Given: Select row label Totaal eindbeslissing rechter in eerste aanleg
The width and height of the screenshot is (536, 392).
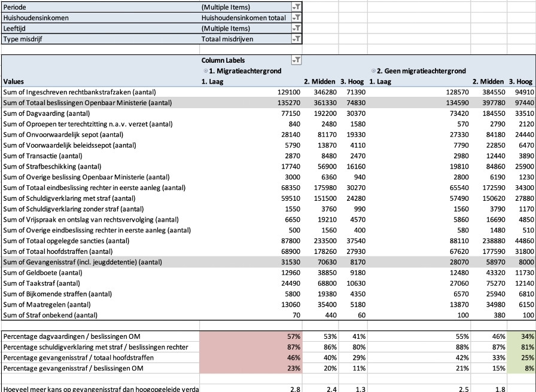Looking at the screenshot, I should coord(100,188).
